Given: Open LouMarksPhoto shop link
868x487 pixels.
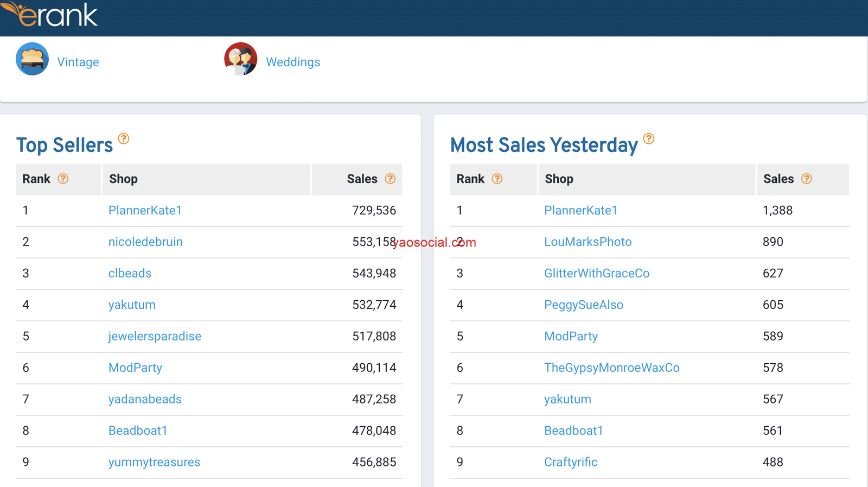Looking at the screenshot, I should pos(588,242).
